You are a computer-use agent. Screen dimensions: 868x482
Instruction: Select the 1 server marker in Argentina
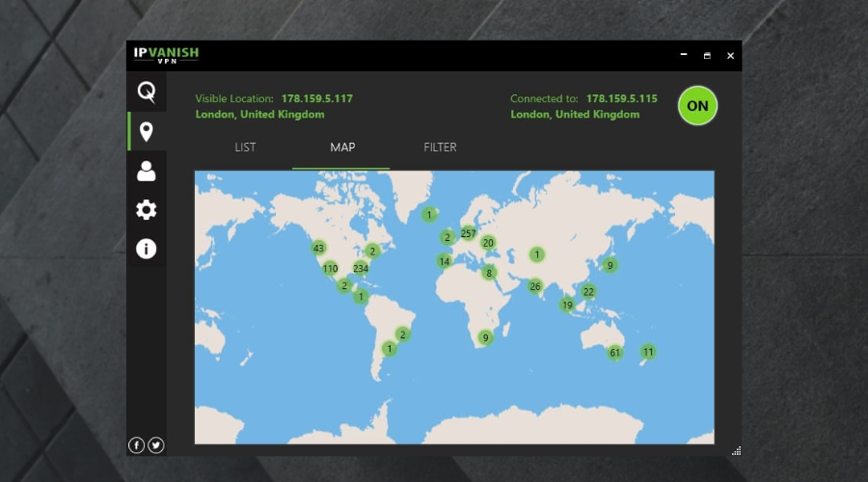point(390,349)
